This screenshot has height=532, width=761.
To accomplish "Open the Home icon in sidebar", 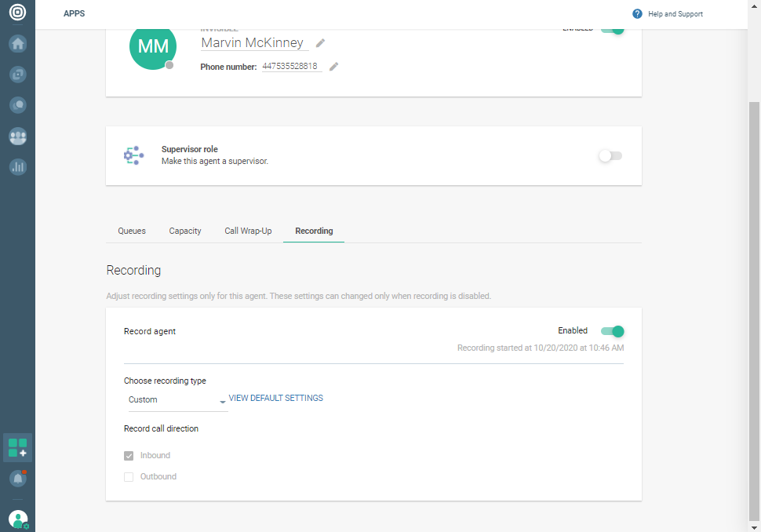I will tap(17, 44).
